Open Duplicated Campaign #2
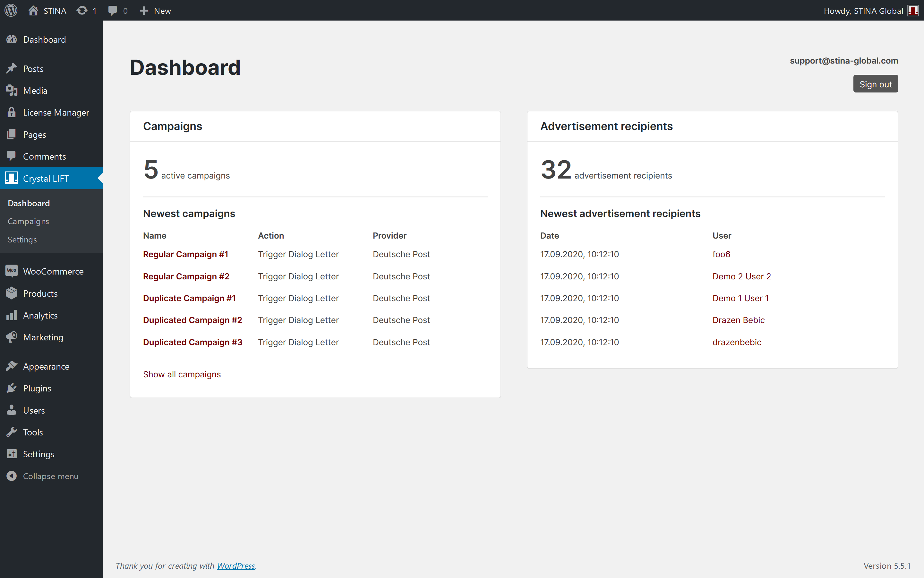The width and height of the screenshot is (924, 578). (x=193, y=320)
